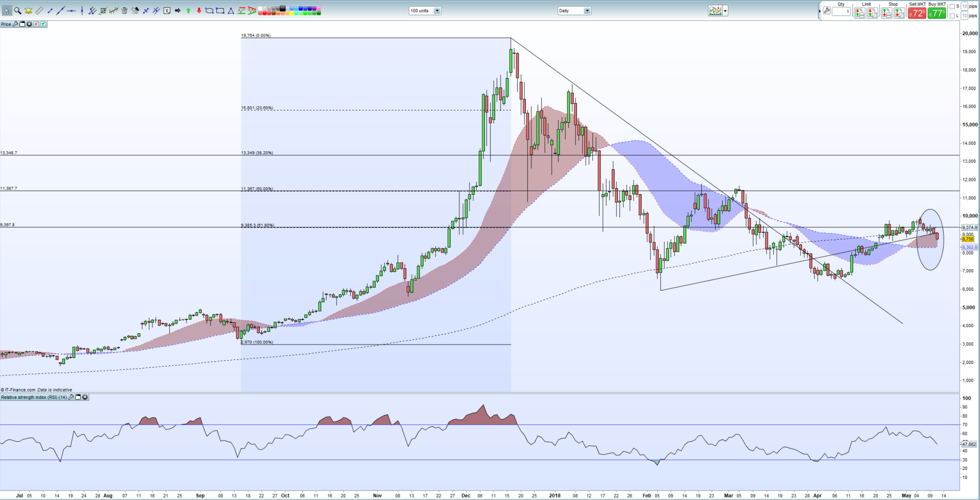
Task: Click the Fibonacci label 19,764 (0.00%)
Action: pyautogui.click(x=256, y=35)
